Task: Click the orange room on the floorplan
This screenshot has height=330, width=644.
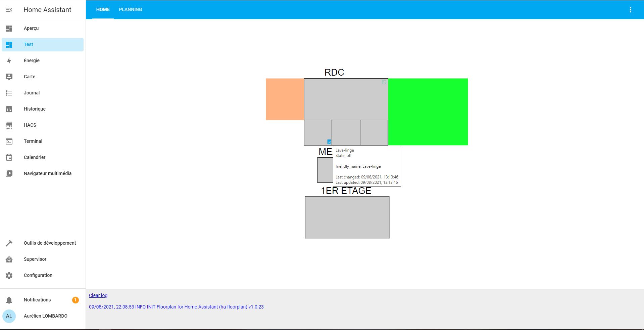Action: point(285,99)
